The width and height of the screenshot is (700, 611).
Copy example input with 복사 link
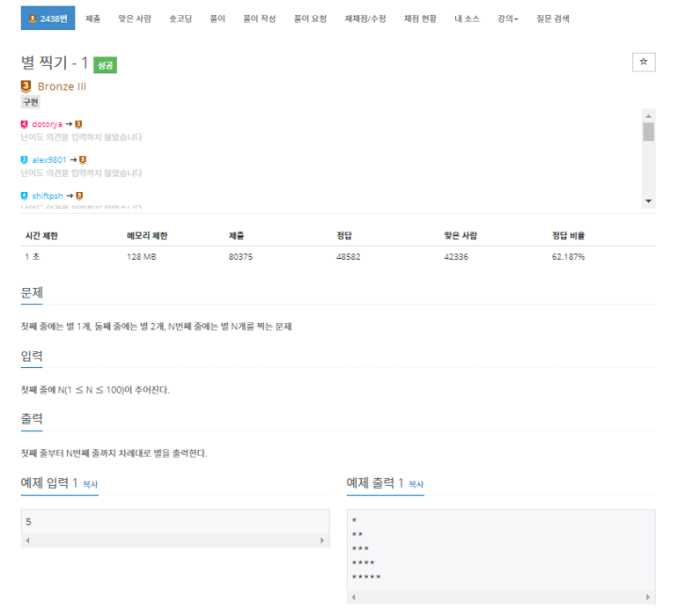tap(90, 484)
